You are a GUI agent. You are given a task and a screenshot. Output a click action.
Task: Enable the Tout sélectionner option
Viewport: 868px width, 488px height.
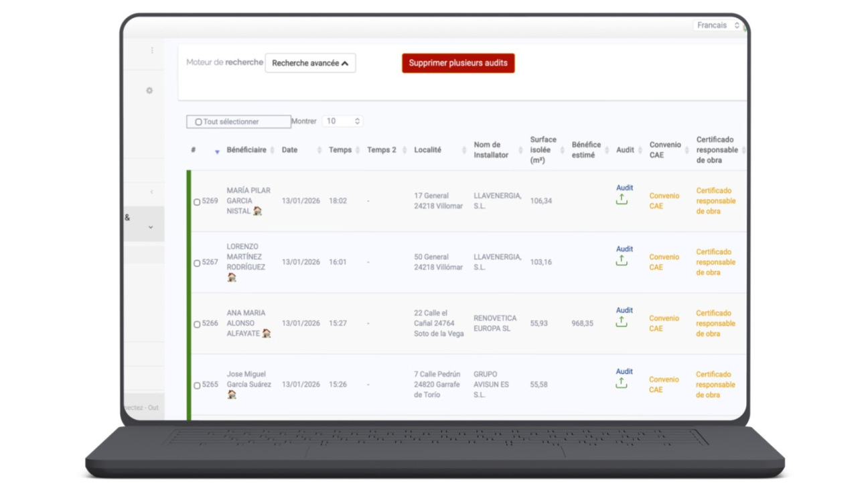coord(198,122)
